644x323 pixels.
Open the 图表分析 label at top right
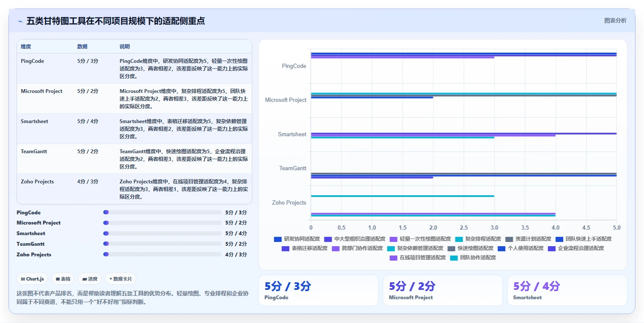pos(615,20)
